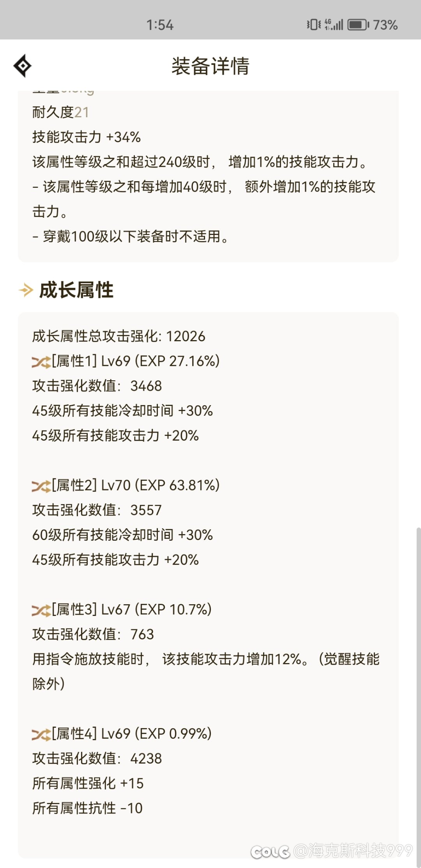Click the shuffle icon beside 属性3
This screenshot has height=868, width=421.
click(41, 610)
